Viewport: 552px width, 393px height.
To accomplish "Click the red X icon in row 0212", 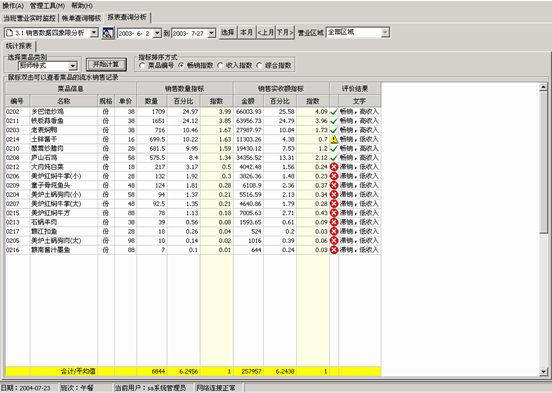I will 334,167.
